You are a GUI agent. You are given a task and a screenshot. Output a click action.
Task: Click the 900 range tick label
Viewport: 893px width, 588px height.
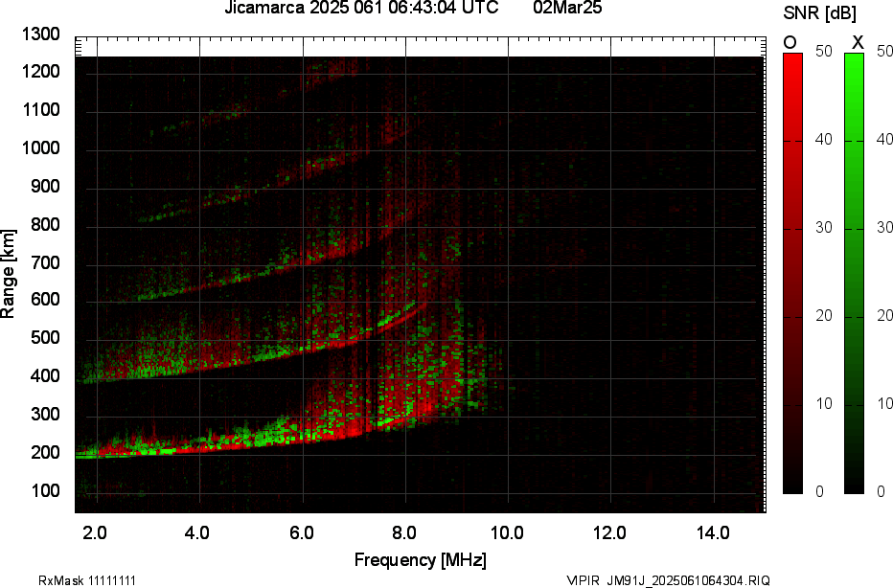click(45, 186)
